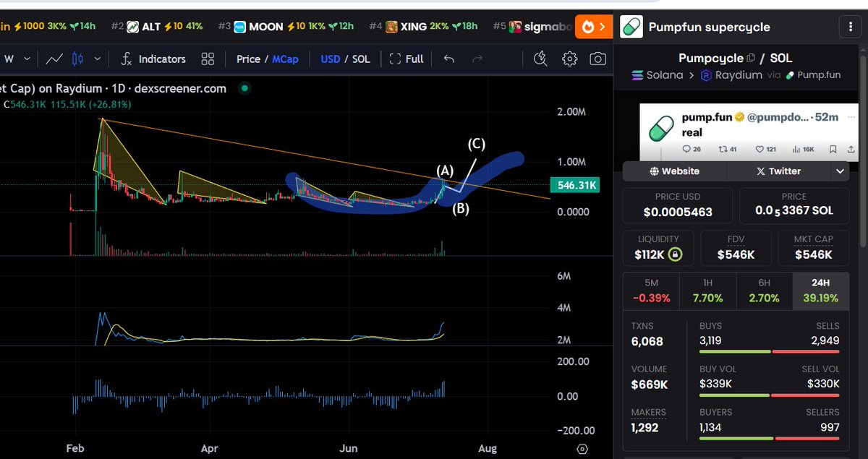Click the LIQUIDITY $112K box
Image resolution: width=868 pixels, height=459 pixels.
pos(658,248)
